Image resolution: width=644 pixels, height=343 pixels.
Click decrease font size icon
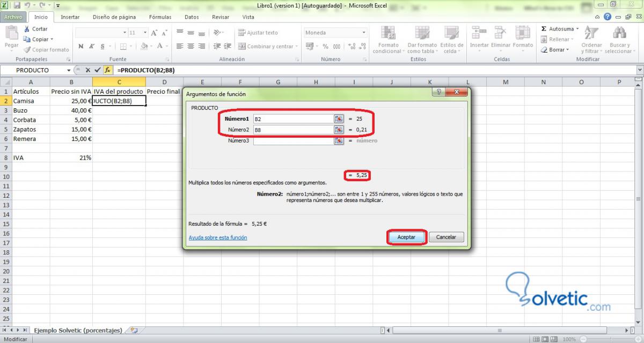pyautogui.click(x=164, y=33)
